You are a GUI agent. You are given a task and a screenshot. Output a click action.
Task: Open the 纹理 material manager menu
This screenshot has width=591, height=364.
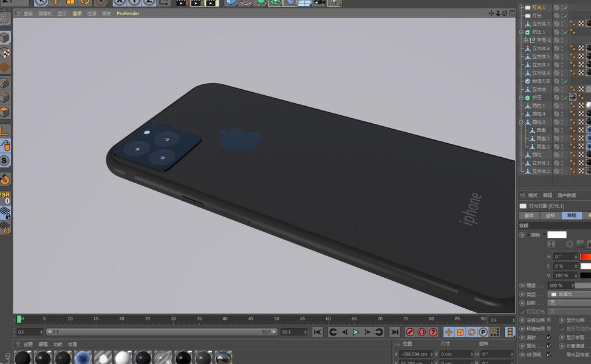pos(72,344)
